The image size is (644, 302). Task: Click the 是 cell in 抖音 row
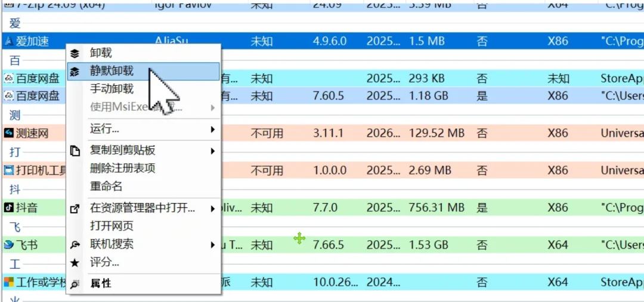click(x=482, y=208)
